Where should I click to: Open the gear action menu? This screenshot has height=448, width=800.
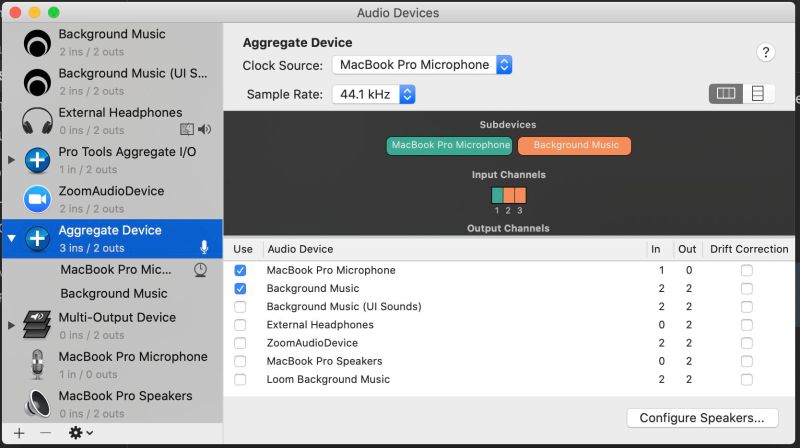[x=81, y=433]
